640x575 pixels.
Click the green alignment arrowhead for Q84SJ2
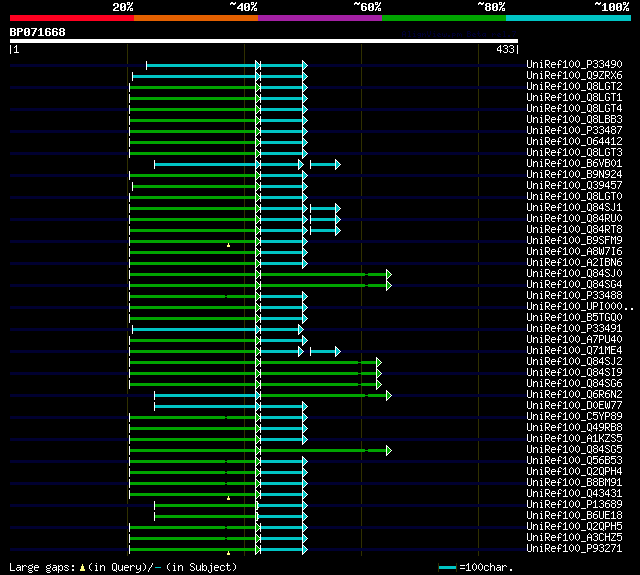[x=379, y=362]
